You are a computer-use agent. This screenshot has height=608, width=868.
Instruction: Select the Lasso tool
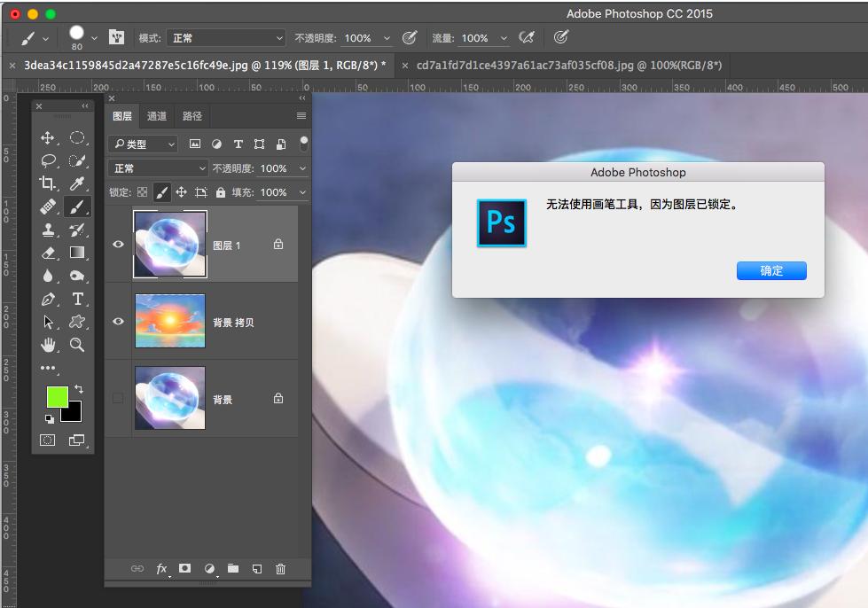tap(48, 160)
